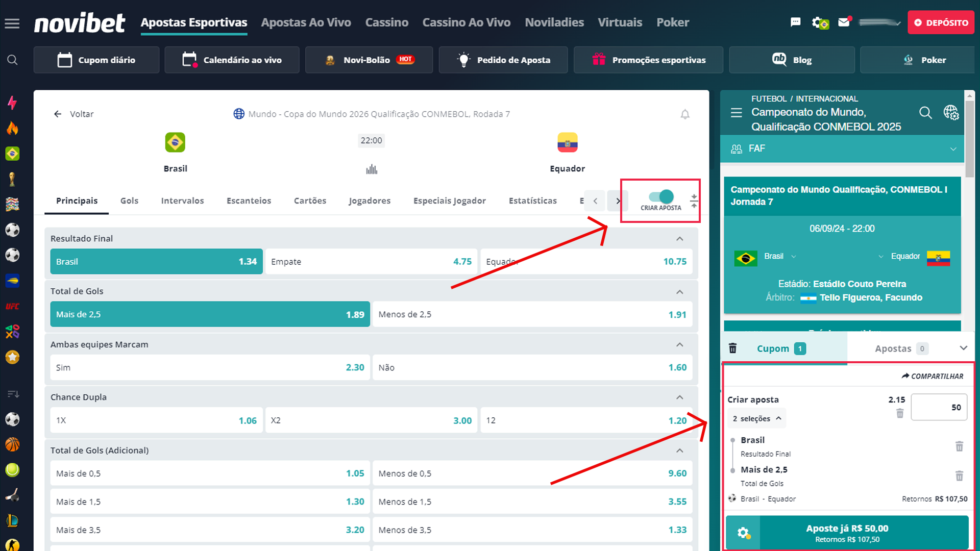Open Brasil team dropdown in widget

tap(793, 256)
